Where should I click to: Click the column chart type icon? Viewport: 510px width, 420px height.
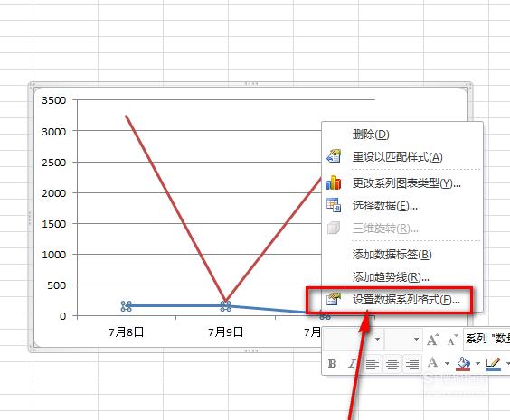[334, 182]
